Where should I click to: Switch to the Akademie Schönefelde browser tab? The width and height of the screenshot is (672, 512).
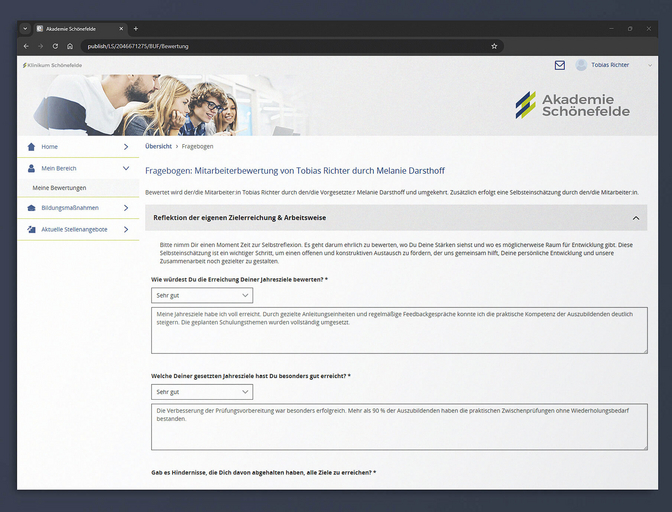tap(80, 28)
